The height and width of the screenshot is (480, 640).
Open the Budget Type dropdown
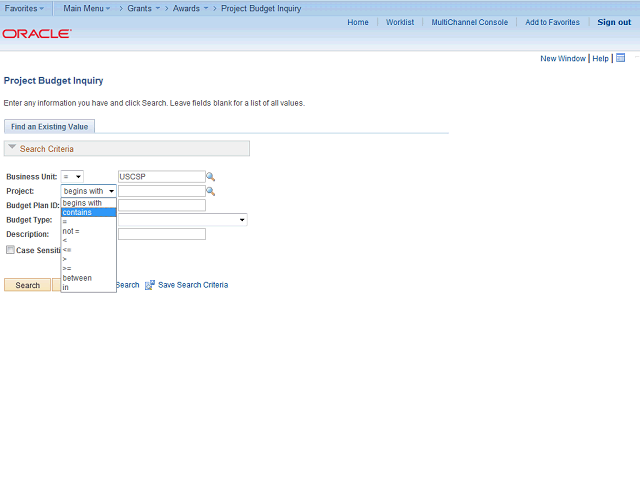(x=182, y=220)
